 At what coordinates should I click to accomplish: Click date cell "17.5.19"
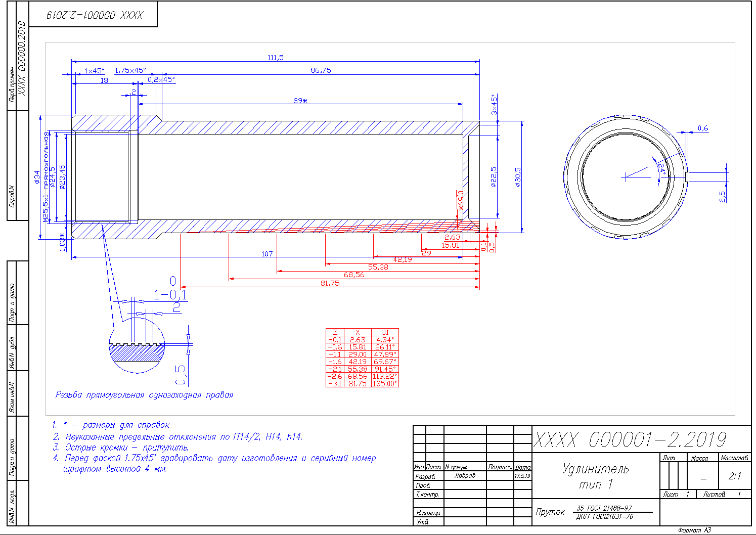522,476
